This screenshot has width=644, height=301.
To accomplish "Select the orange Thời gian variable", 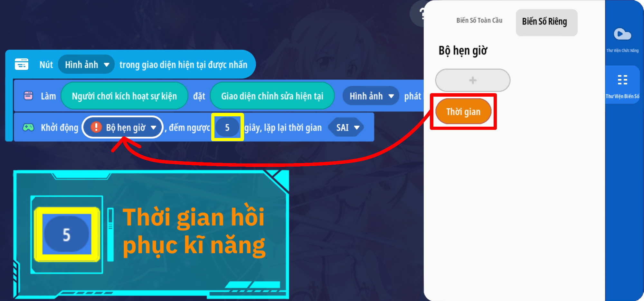I will [x=463, y=112].
